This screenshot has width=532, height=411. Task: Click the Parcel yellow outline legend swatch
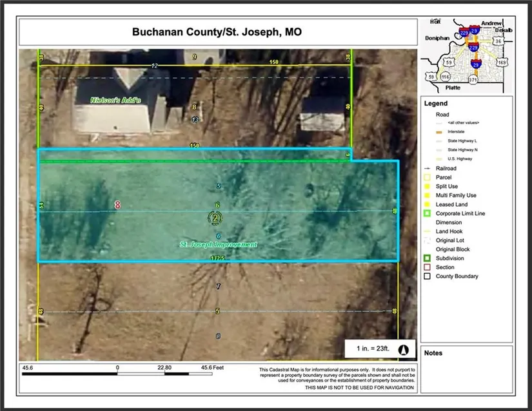click(x=428, y=177)
